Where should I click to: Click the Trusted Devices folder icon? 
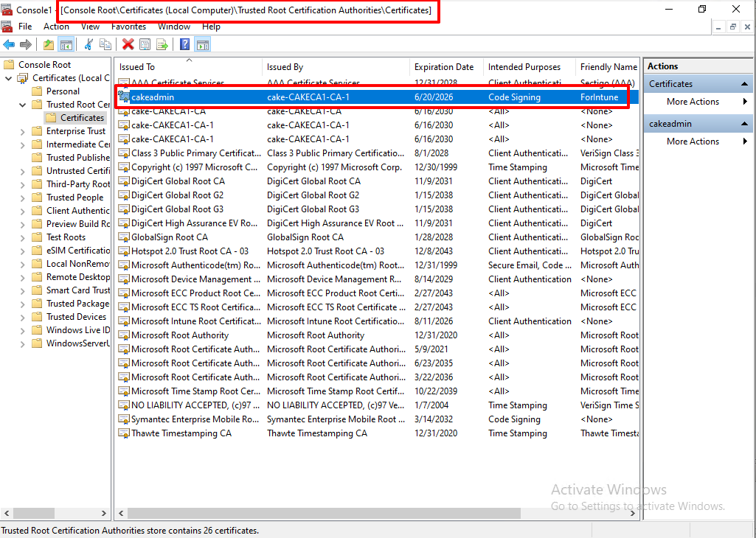point(37,317)
